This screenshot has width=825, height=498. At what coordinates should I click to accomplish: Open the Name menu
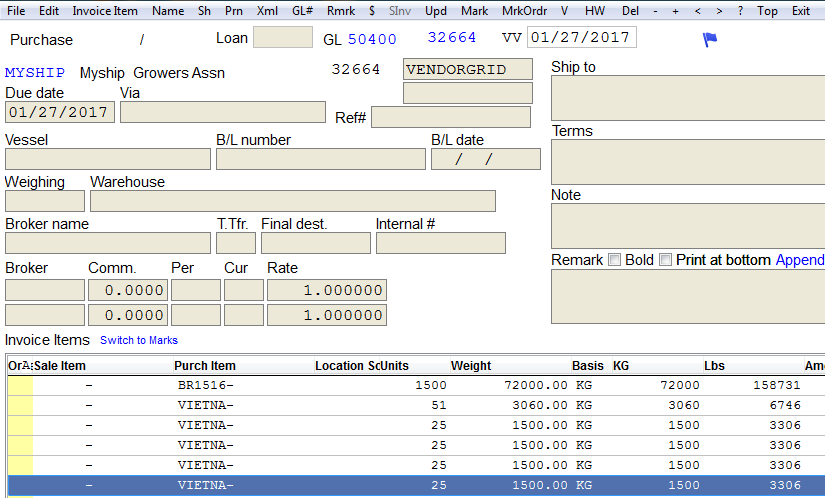168,11
